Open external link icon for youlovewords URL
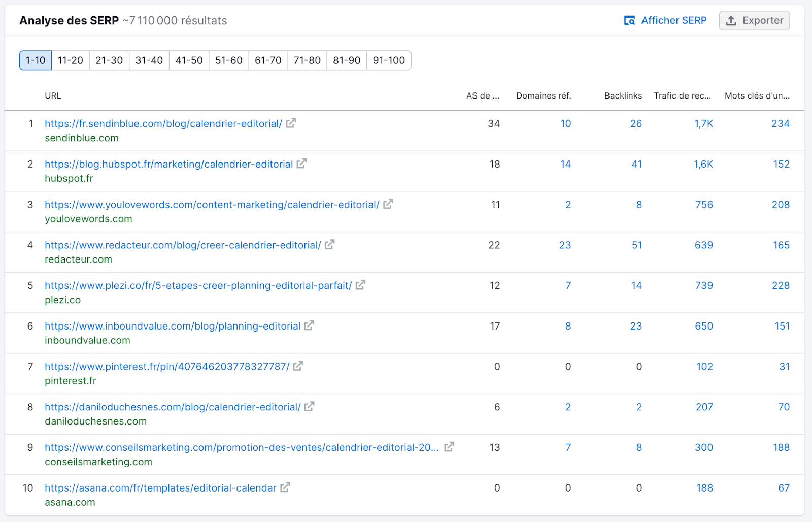Screen dimensions: 812x522 (388, 204)
